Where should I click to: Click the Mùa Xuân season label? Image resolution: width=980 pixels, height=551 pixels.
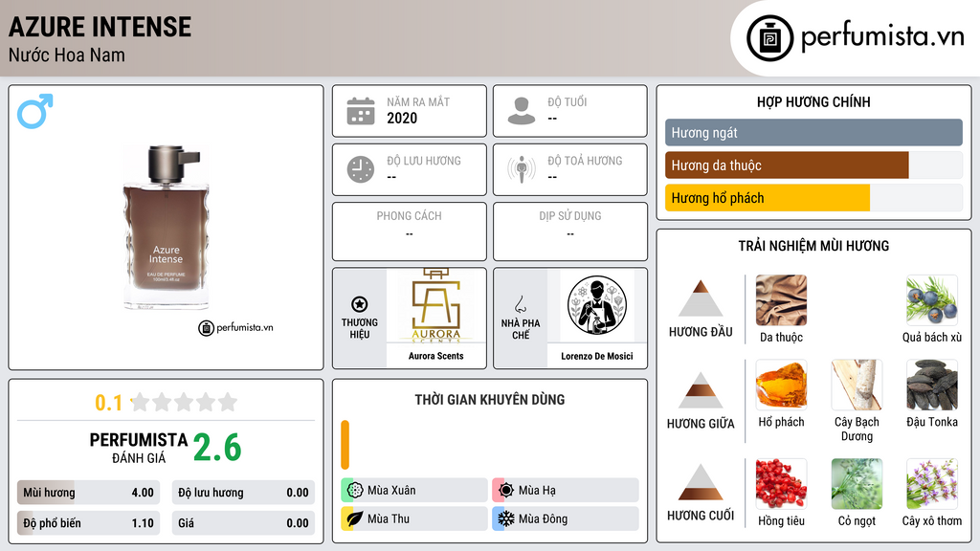point(391,491)
